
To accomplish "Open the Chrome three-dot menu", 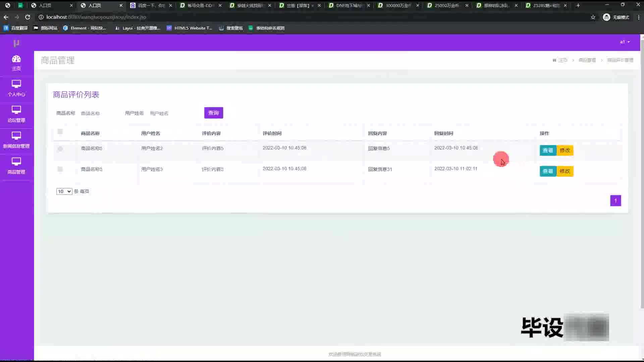I will [639, 17].
